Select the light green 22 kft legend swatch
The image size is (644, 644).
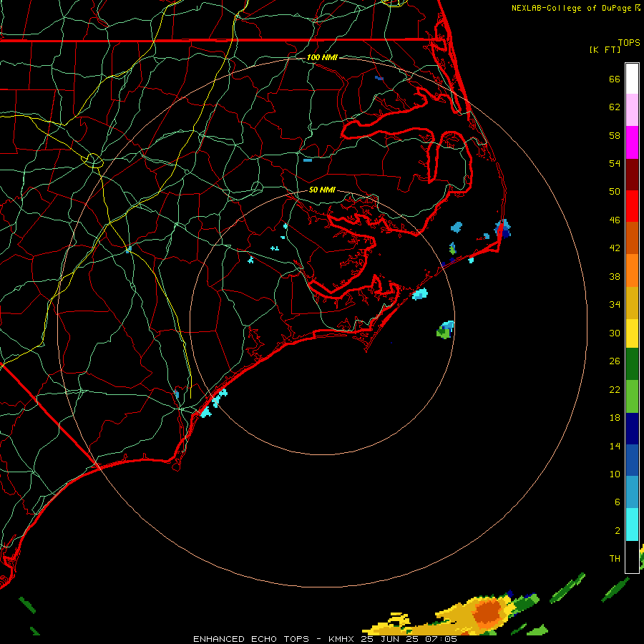[x=632, y=396]
